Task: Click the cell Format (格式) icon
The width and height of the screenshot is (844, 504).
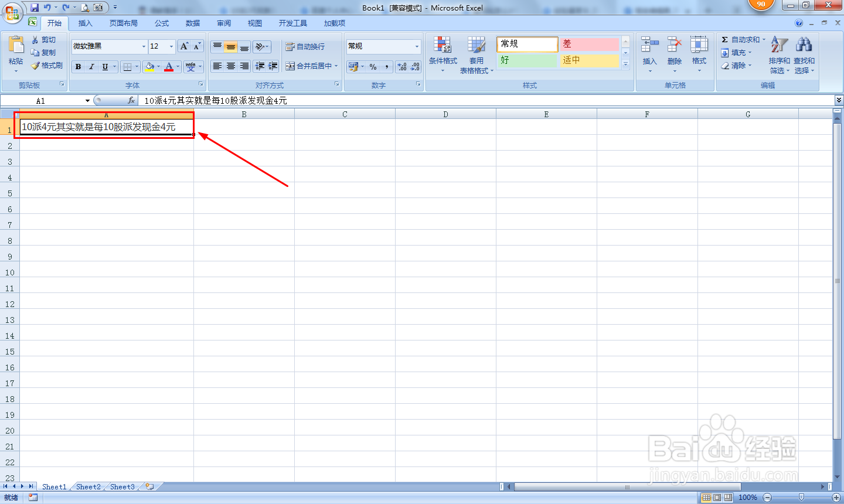Action: click(699, 45)
